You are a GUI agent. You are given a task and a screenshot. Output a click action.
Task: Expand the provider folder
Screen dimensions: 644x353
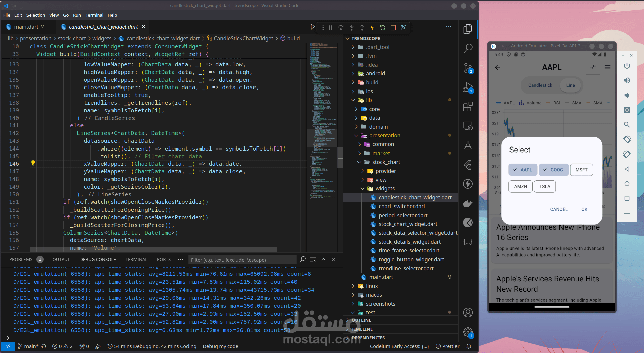tap(401, 171)
